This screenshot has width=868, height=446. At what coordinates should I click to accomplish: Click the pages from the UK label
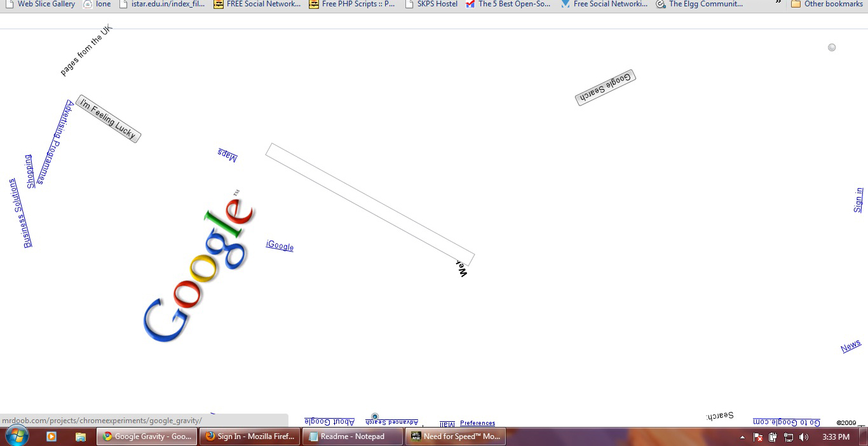click(x=86, y=50)
